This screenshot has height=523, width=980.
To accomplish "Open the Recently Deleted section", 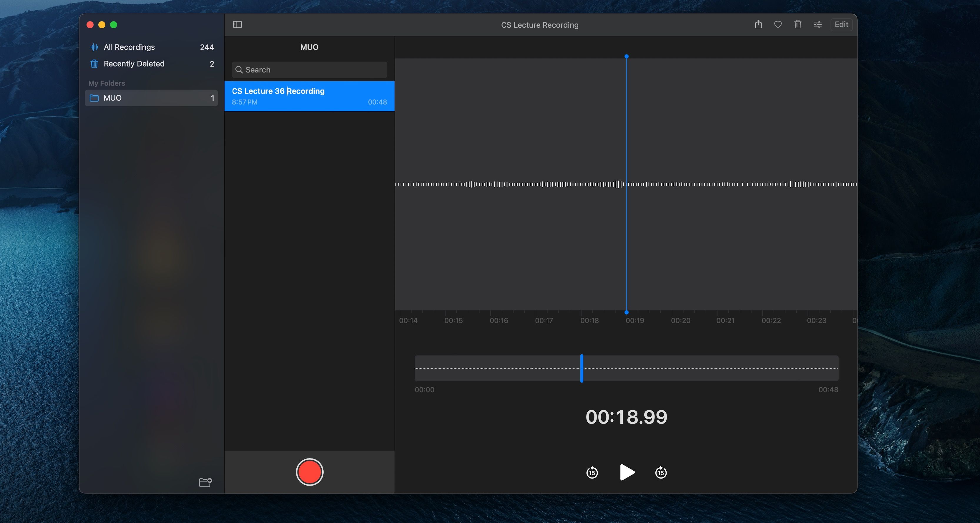I will coord(134,64).
